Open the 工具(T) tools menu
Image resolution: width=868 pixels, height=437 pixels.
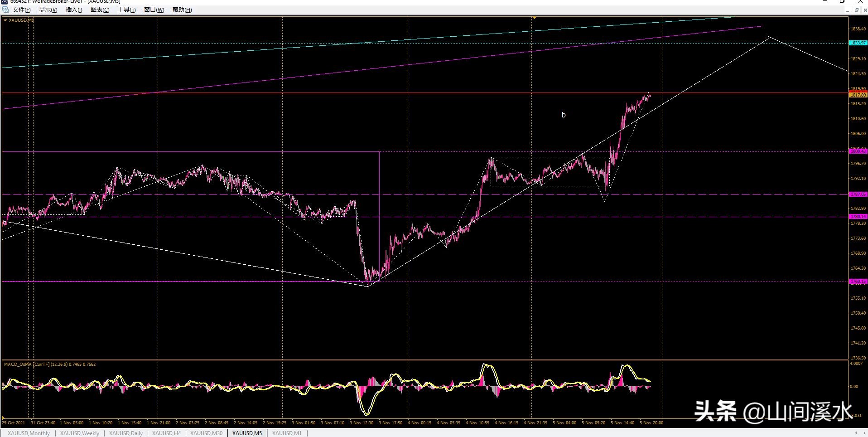pos(127,10)
